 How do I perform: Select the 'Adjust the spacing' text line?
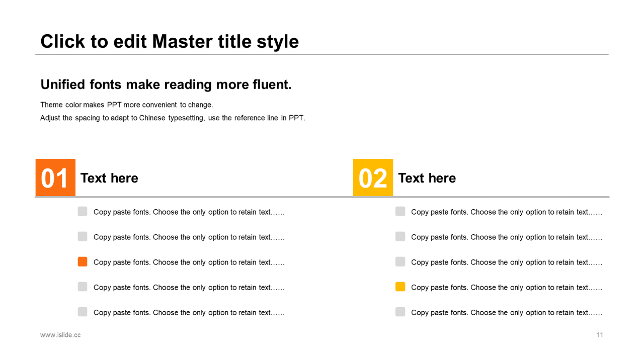tap(173, 118)
